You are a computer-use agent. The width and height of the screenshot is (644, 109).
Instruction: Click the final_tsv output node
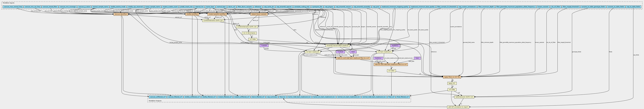click(x=283, y=97)
